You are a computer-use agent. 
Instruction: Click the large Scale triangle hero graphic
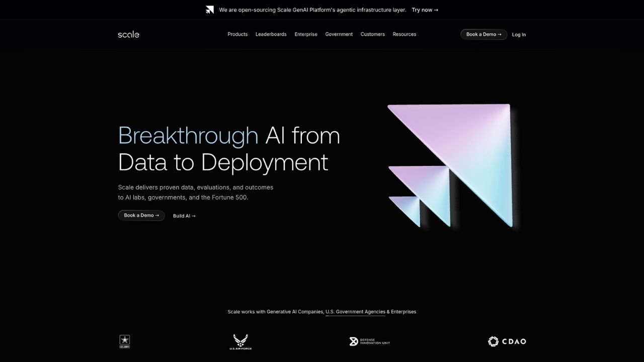[x=450, y=166]
